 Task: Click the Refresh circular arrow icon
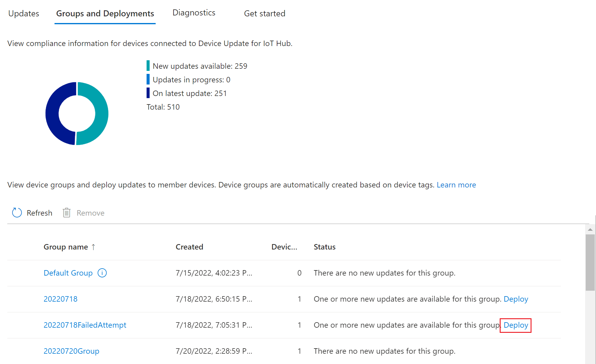pyautogui.click(x=17, y=213)
